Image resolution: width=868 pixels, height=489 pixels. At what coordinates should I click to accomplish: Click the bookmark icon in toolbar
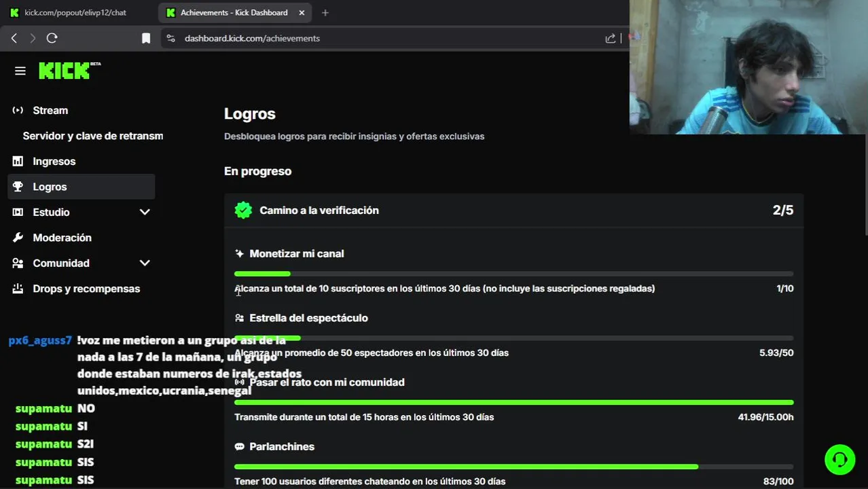[145, 39]
